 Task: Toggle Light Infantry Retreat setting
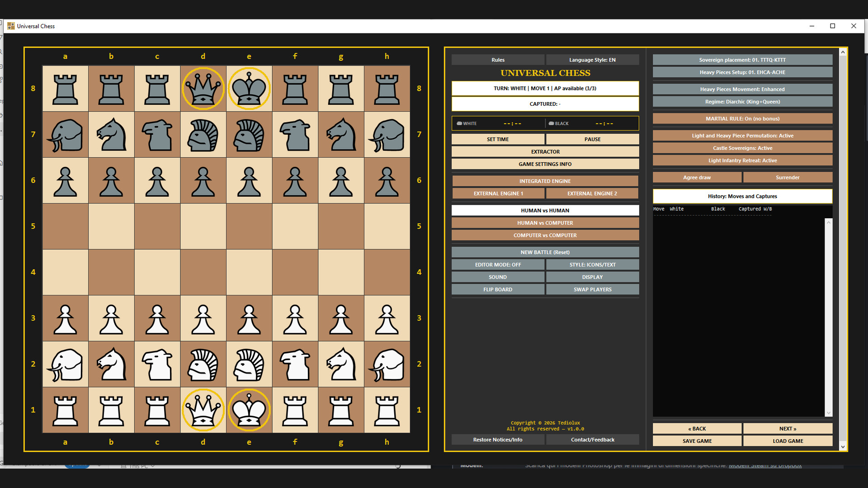click(742, 160)
